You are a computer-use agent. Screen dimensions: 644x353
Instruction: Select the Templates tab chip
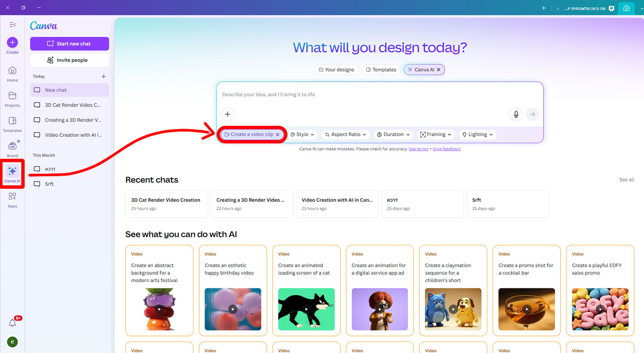coord(381,70)
